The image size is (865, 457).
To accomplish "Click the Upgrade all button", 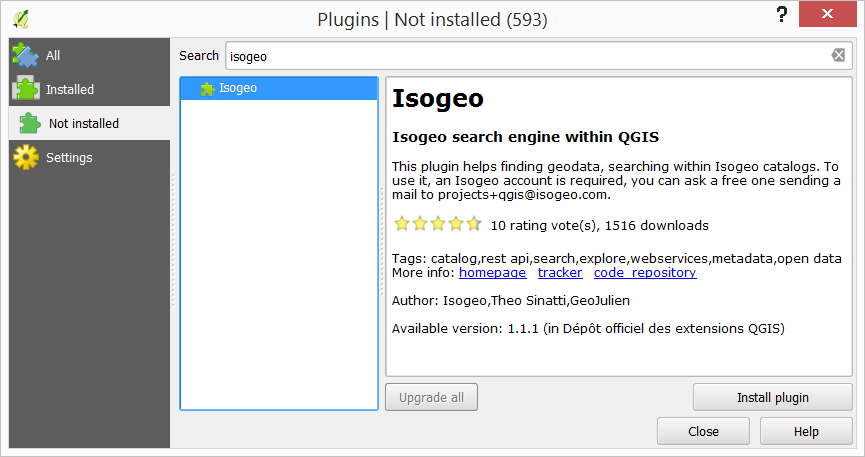I will [431, 397].
